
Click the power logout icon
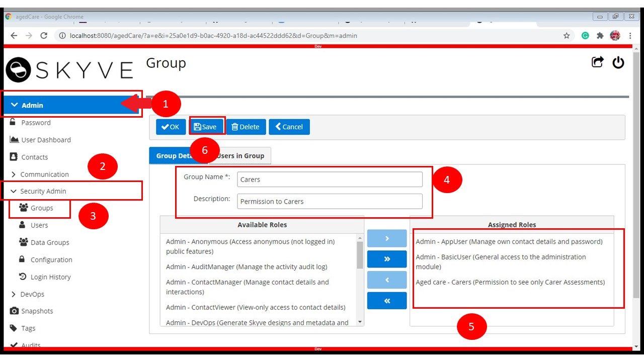(618, 62)
